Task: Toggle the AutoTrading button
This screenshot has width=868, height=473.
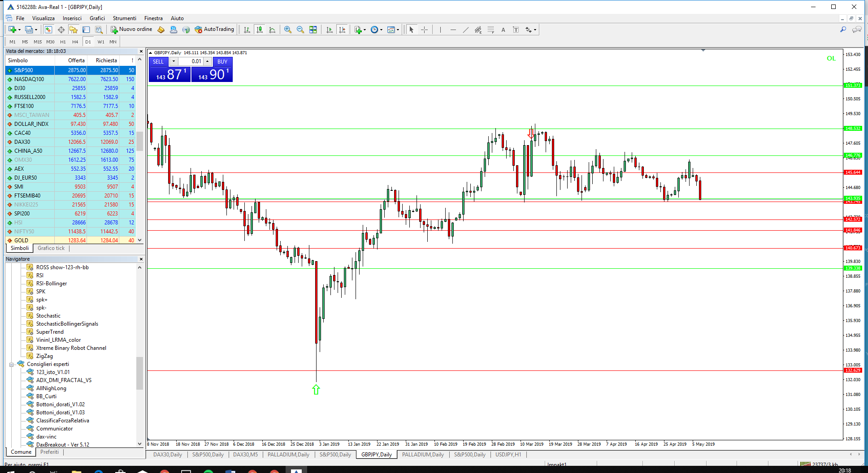Action: click(214, 30)
